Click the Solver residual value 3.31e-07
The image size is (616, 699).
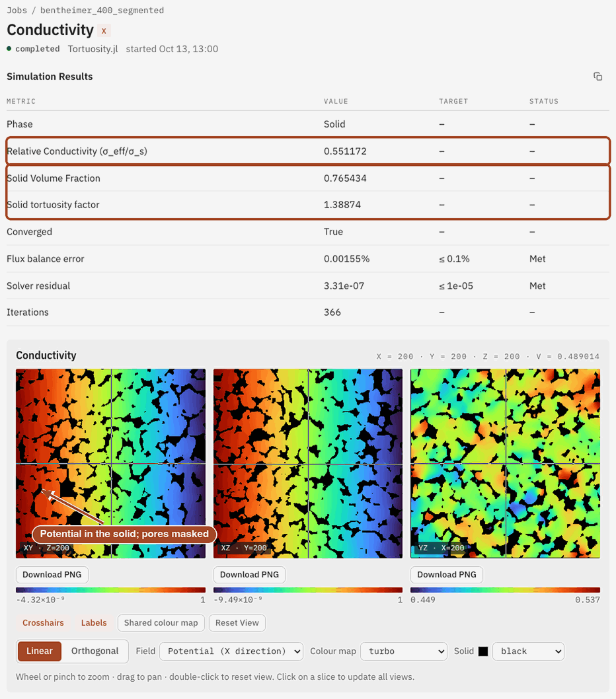tap(344, 286)
